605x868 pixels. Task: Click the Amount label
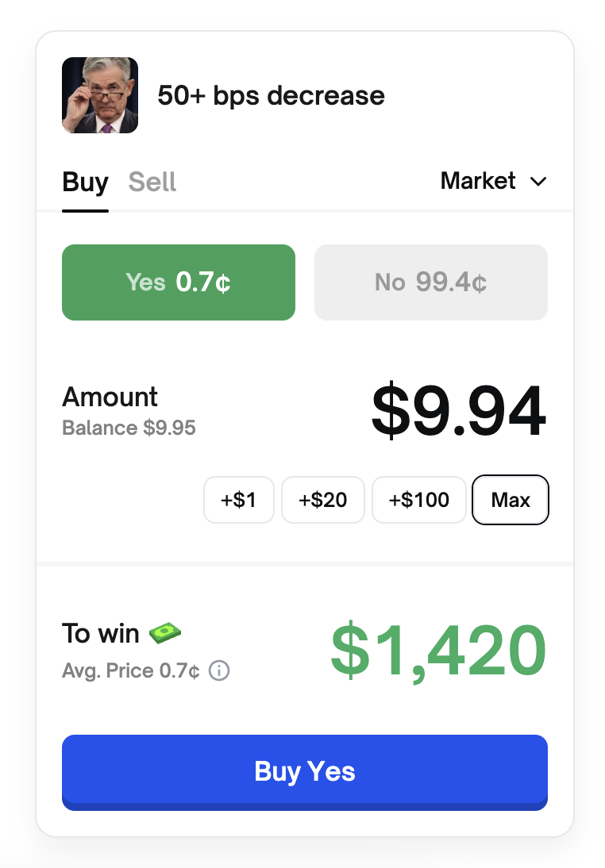click(110, 397)
